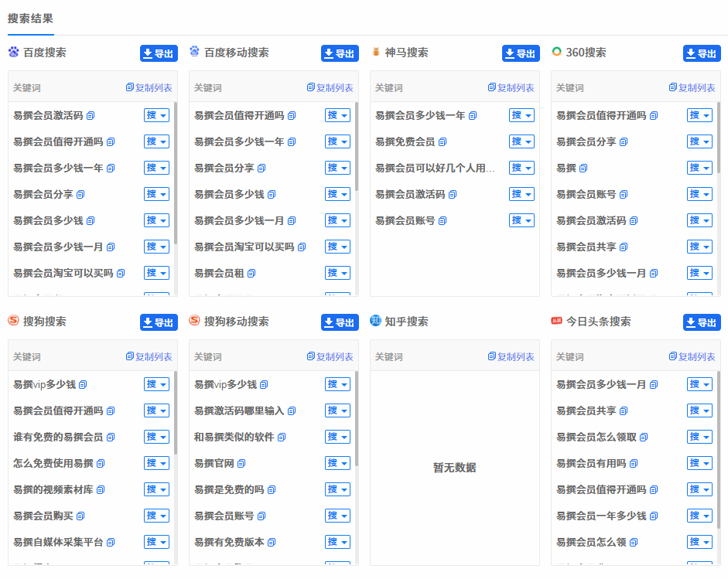This screenshot has height=579, width=728.
Task: Copy keyword 易撰会员分享 in 百度移动搜索 list
Action: click(261, 168)
